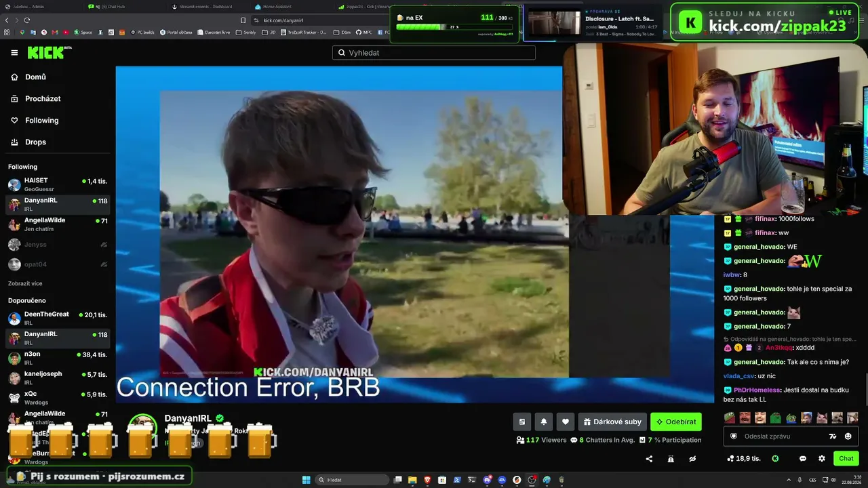Open the PC builds bookmark
Image resolution: width=868 pixels, height=488 pixels.
point(142,33)
